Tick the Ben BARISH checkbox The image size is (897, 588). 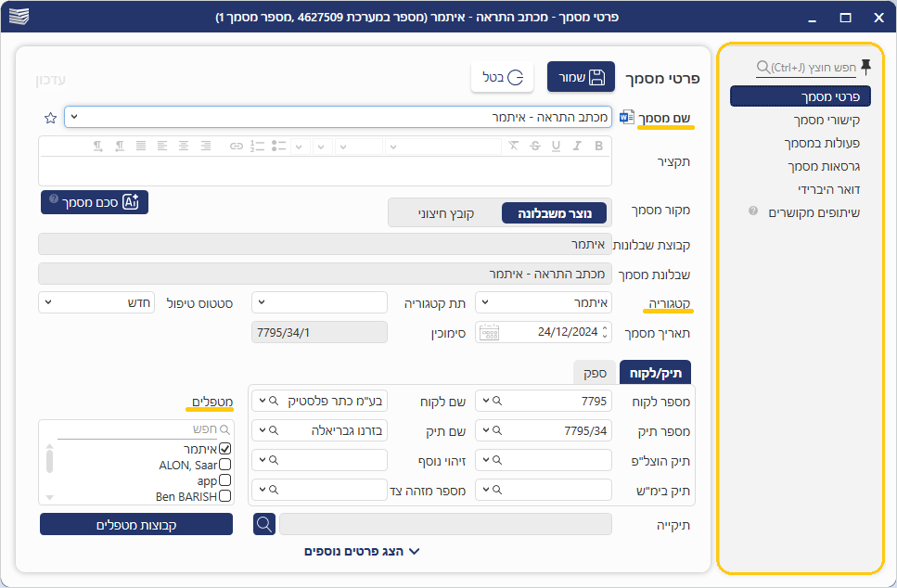click(224, 496)
